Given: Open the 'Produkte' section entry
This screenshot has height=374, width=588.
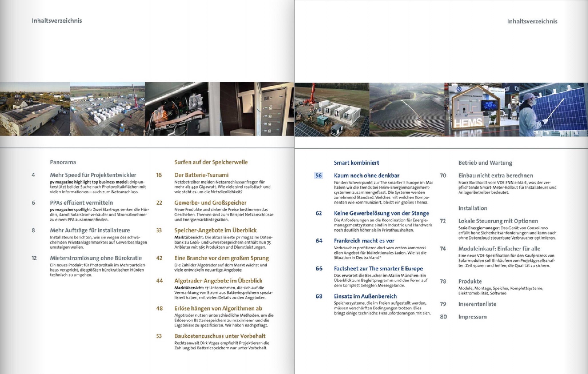Looking at the screenshot, I should [x=470, y=281].
